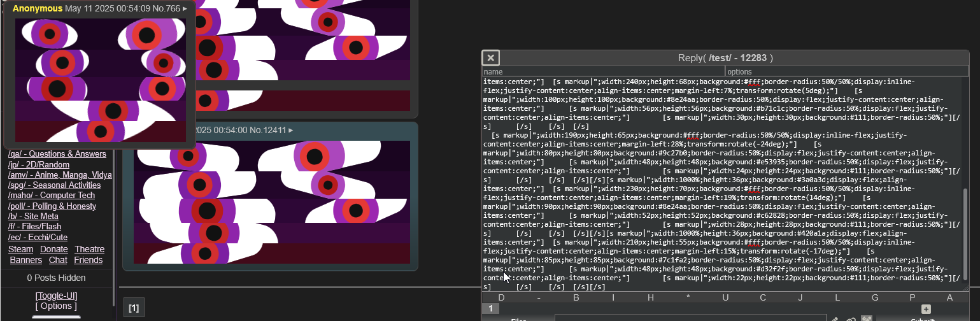Open the /jp/ 2D/Random board
Viewport: 980px width, 321px height.
[x=39, y=165]
